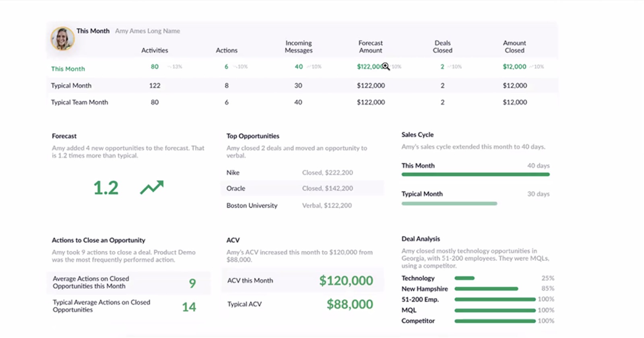The height and width of the screenshot is (338, 644).
Task: Click the Typical Month 30 days bar
Action: click(x=449, y=204)
